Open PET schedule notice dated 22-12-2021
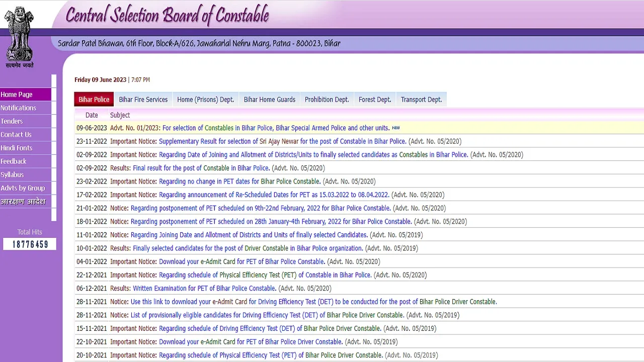Image resolution: width=644 pixels, height=362 pixels. [265, 275]
